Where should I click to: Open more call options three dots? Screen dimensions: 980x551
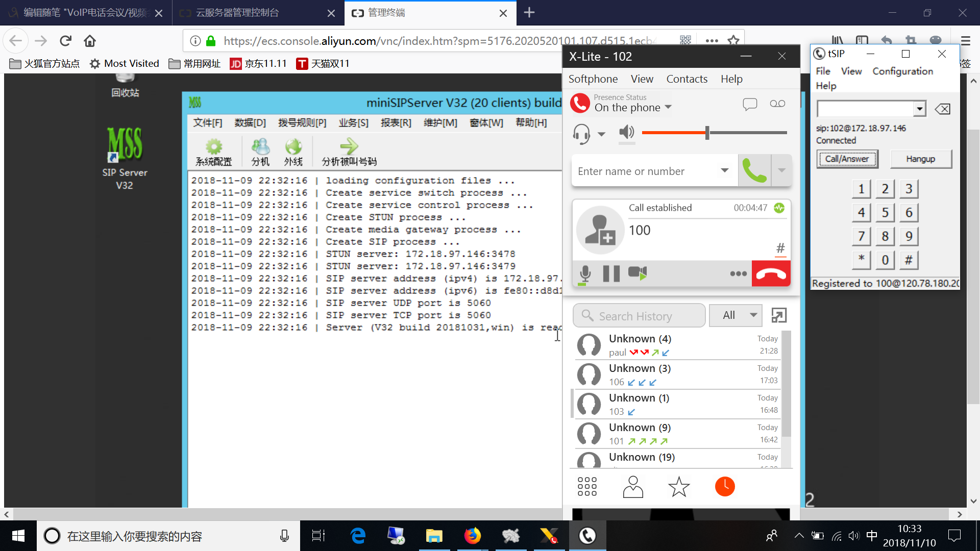pos(739,274)
